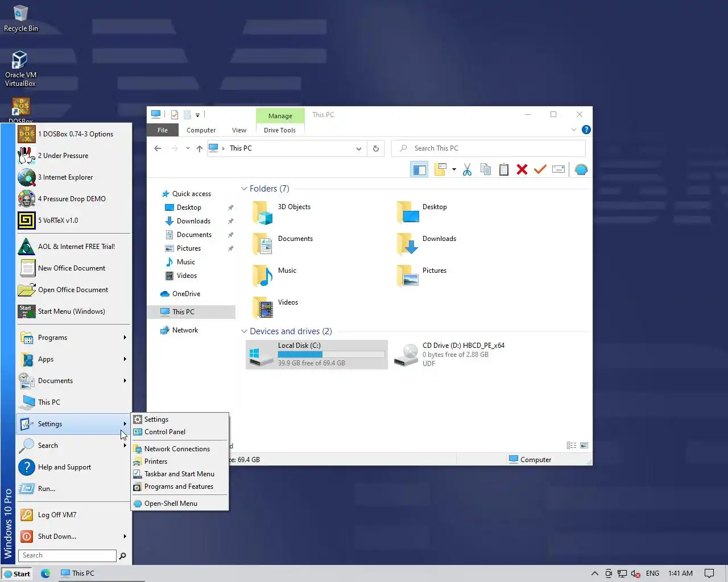Click Downloads in the navigation pane
Image resolution: width=728 pixels, height=582 pixels.
coord(193,221)
